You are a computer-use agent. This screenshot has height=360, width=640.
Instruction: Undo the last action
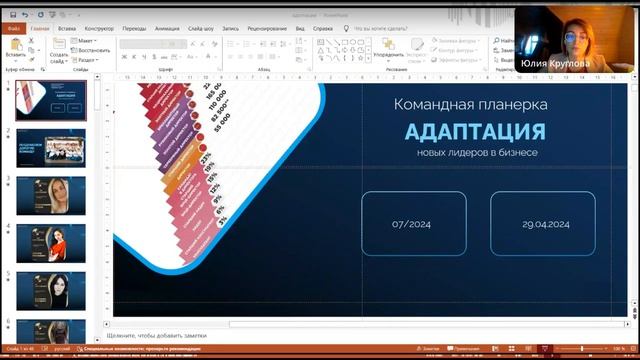(25, 15)
